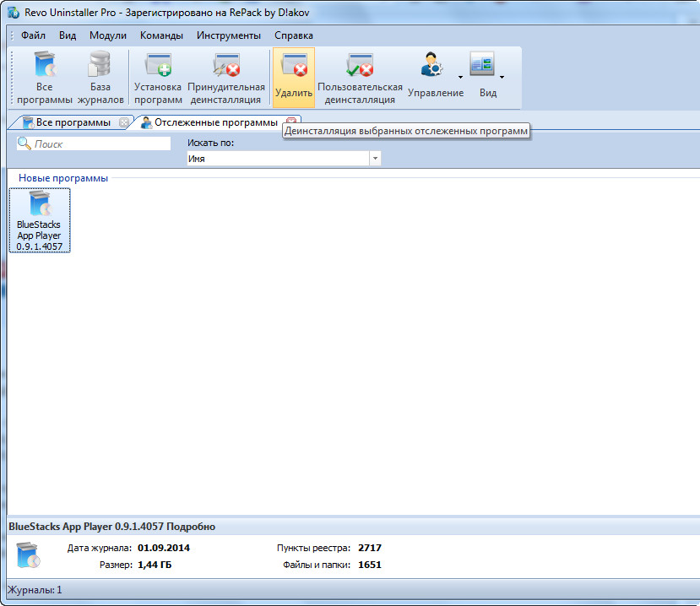Viewport: 700px width, 606px height.
Task: Switch to the Все программы tab
Action: (72, 122)
